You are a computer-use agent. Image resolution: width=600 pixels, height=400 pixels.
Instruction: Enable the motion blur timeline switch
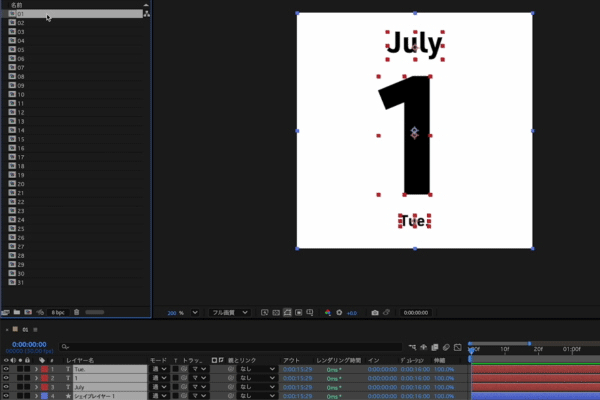pyautogui.click(x=446, y=348)
